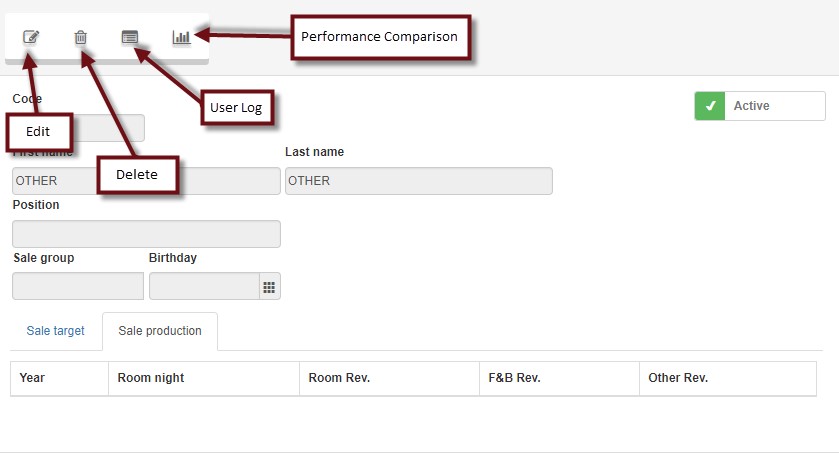839x453 pixels.
Task: Click the Delete trash icon
Action: [x=81, y=37]
